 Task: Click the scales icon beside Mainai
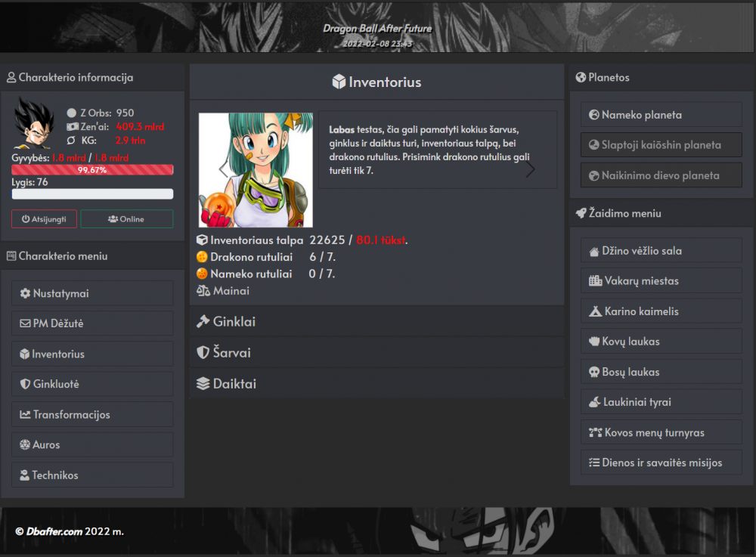[x=203, y=291]
